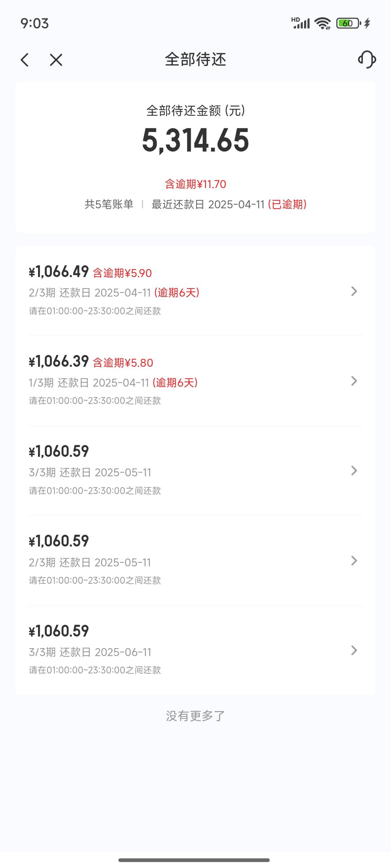Viewport: 391px width, 868px height.
Task: Tap the signal strength icon
Action: point(300,23)
